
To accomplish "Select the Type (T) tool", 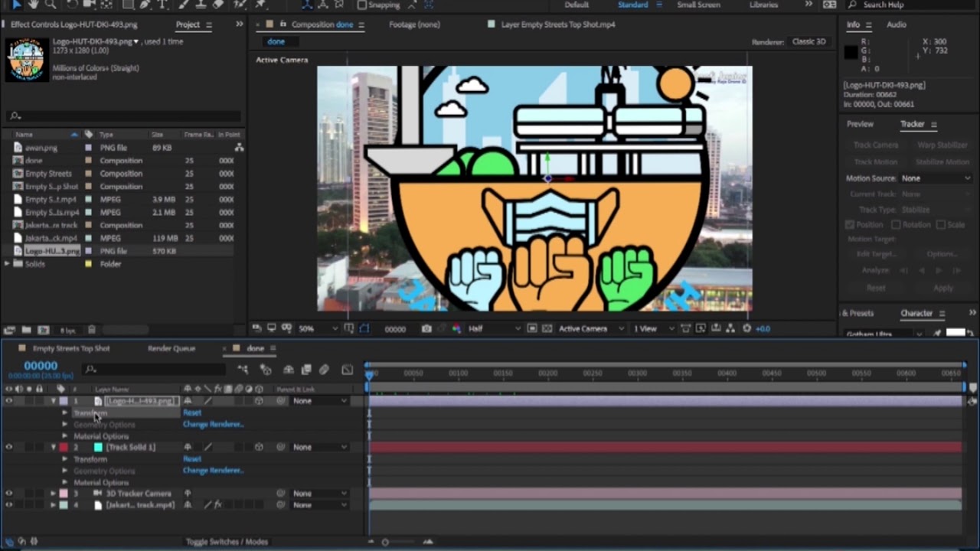I will click(162, 5).
